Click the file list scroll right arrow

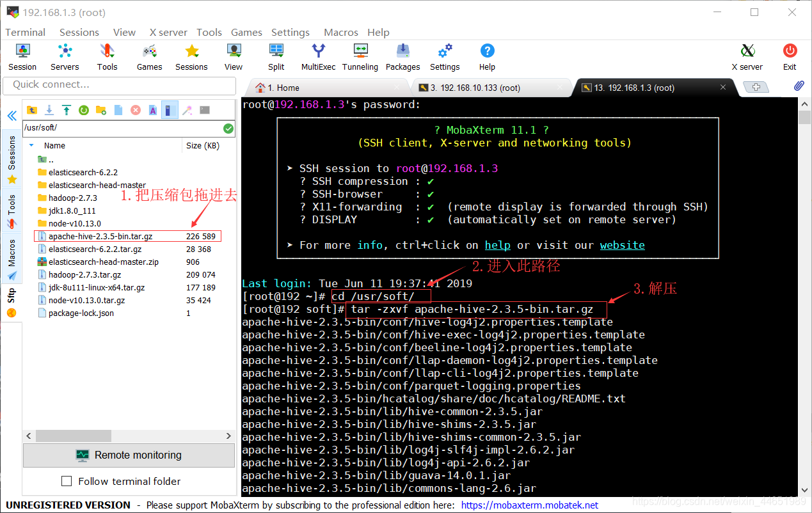pos(229,436)
